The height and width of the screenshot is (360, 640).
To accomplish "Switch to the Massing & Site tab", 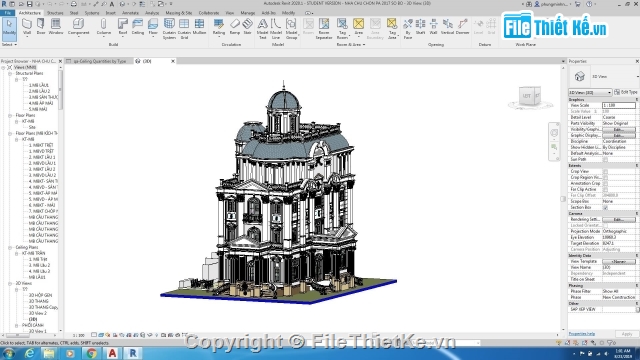I will coord(178,13).
